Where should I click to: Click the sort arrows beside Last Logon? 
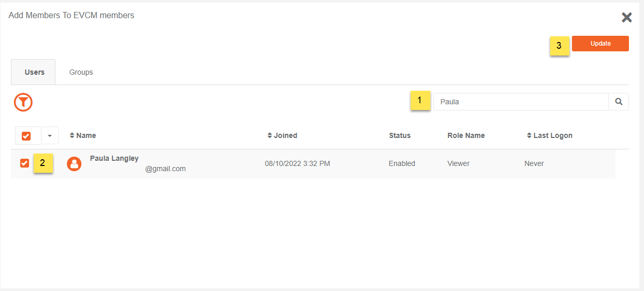tap(529, 135)
